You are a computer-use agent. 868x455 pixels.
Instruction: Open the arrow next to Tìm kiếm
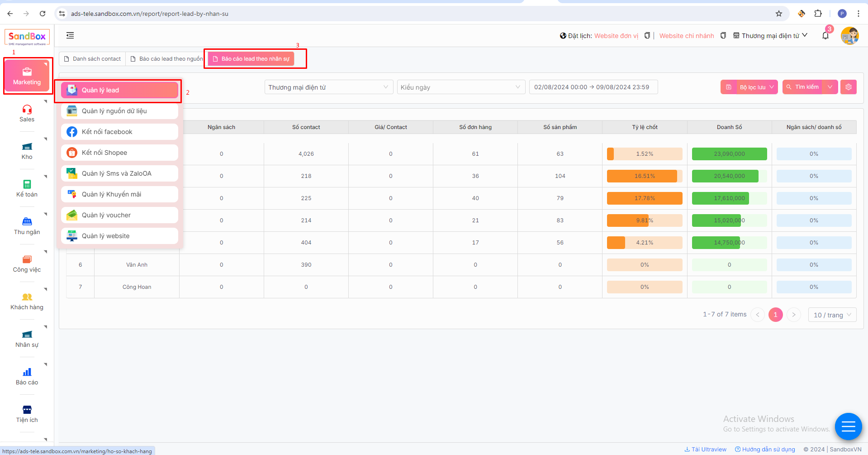click(x=830, y=87)
